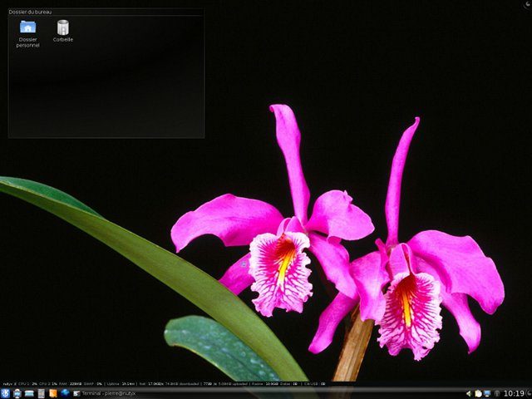Click the RAM usage value in the status line
The height and width of the screenshot is (399, 532).
click(76, 384)
